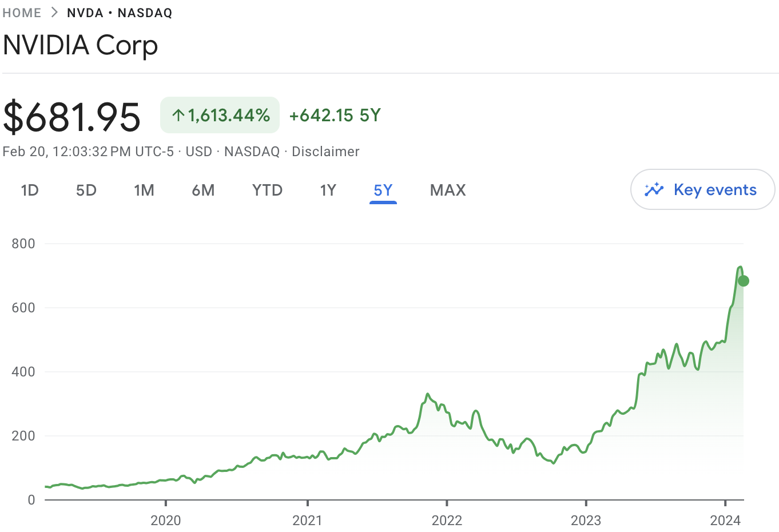Open the Key events button
The image size is (779, 532).
pos(702,190)
